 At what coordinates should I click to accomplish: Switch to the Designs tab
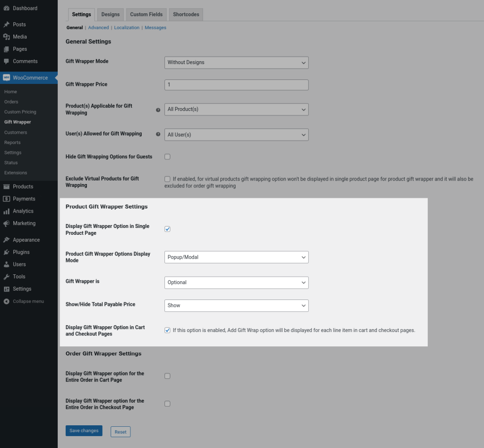pyautogui.click(x=111, y=15)
